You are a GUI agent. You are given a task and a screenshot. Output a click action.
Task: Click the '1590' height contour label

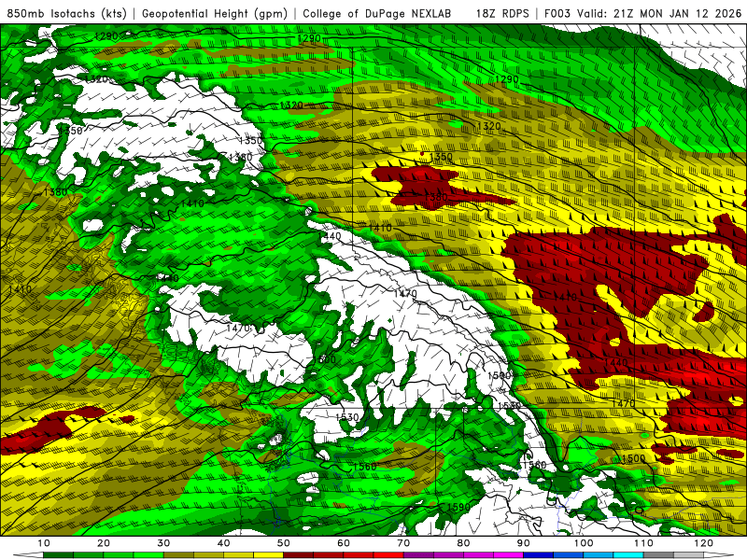458,507
